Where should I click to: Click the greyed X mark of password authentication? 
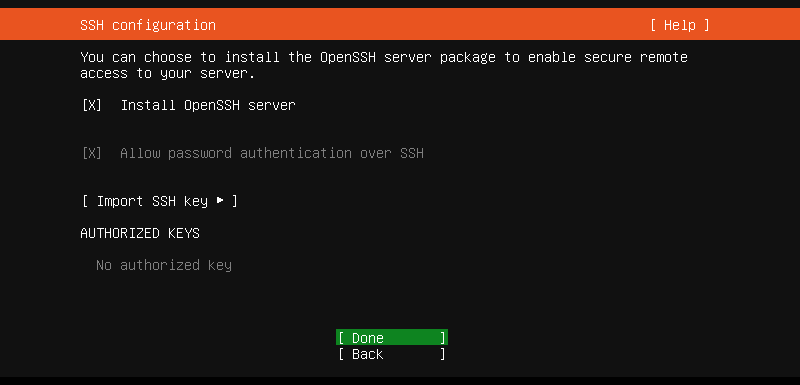pyautogui.click(x=92, y=153)
